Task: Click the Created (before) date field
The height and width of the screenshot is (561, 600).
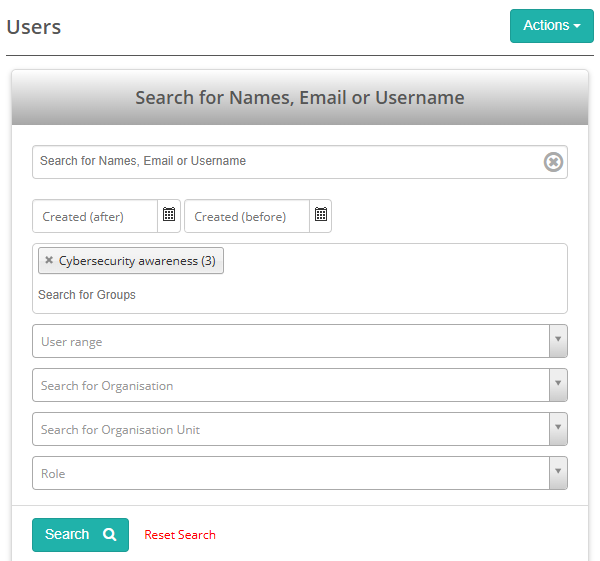Action: (246, 216)
